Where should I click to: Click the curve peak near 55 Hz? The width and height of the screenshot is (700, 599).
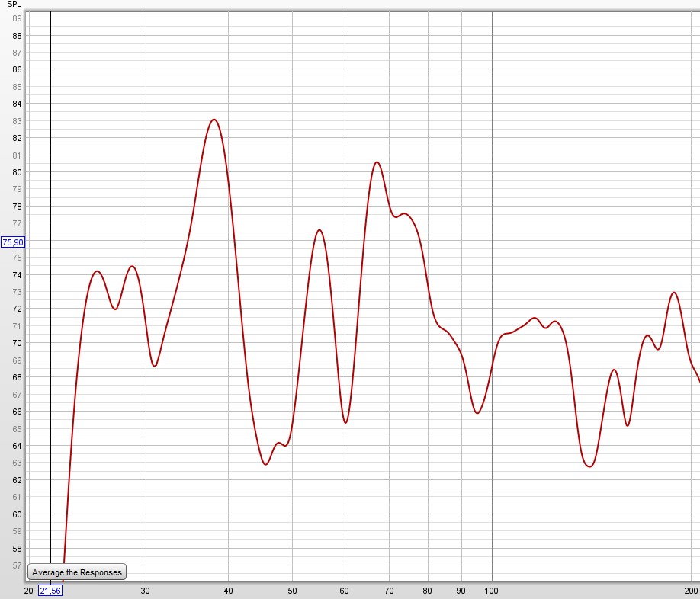(319, 230)
